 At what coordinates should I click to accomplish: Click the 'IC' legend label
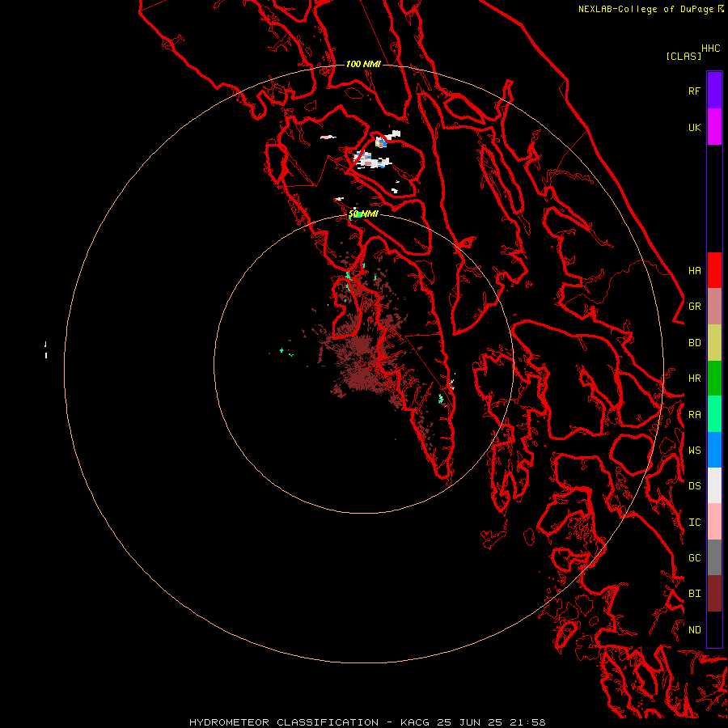coord(694,523)
